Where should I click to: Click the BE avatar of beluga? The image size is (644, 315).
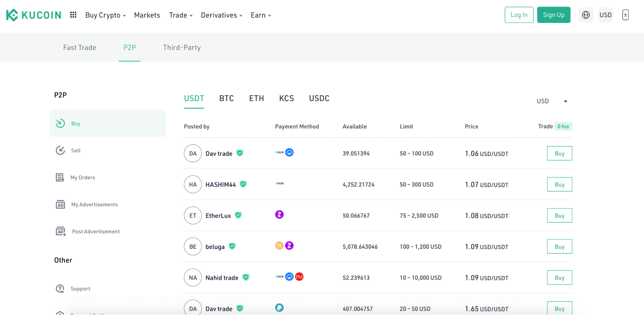tap(193, 246)
